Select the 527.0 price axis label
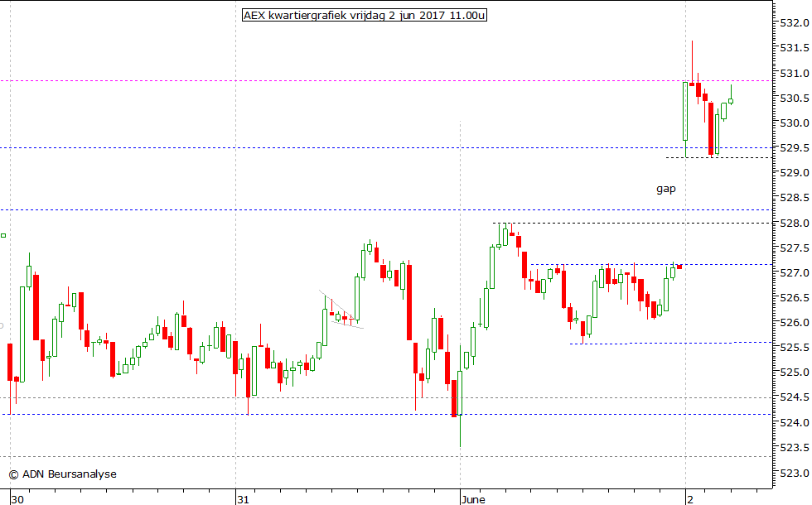 [x=795, y=273]
